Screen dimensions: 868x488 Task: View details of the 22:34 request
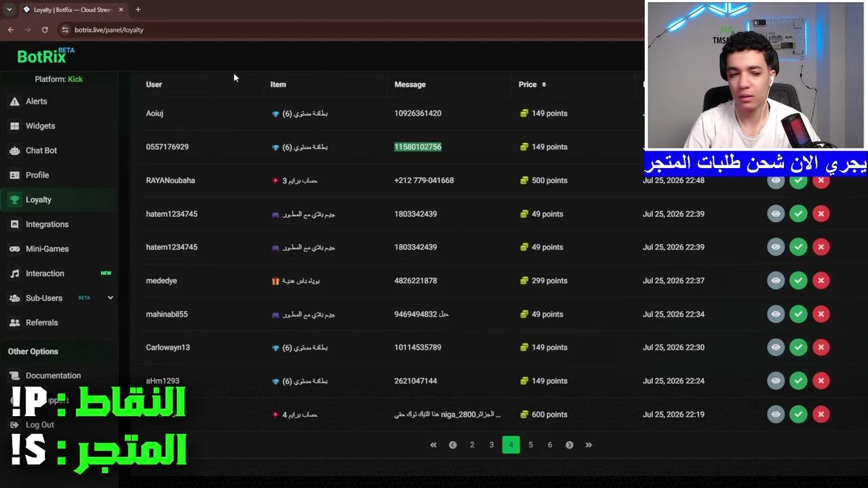(776, 314)
